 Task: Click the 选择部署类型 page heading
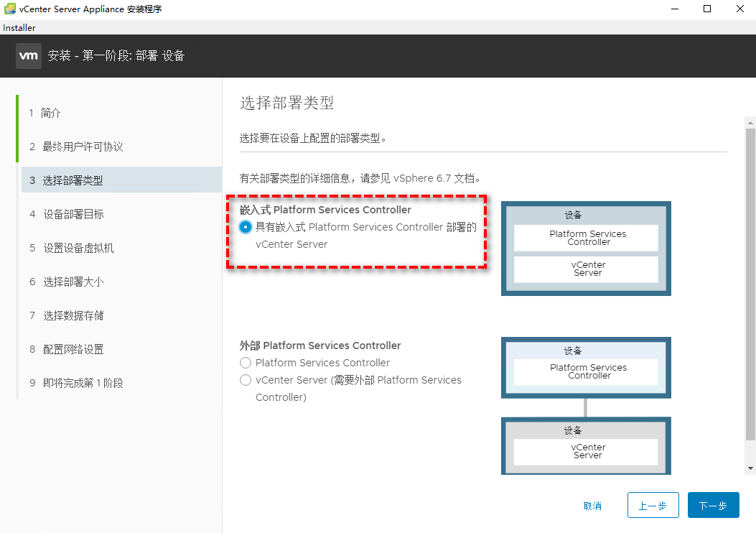287,103
